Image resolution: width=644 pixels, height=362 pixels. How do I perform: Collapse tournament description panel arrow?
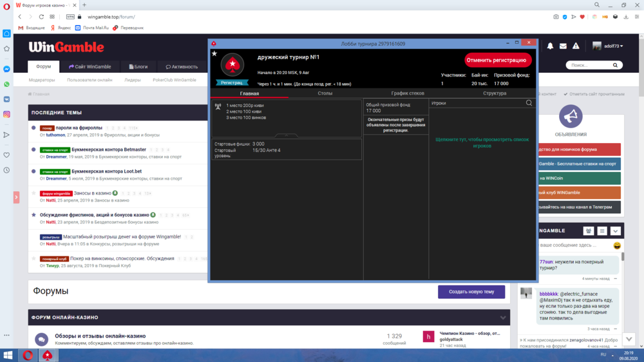pyautogui.click(x=287, y=135)
